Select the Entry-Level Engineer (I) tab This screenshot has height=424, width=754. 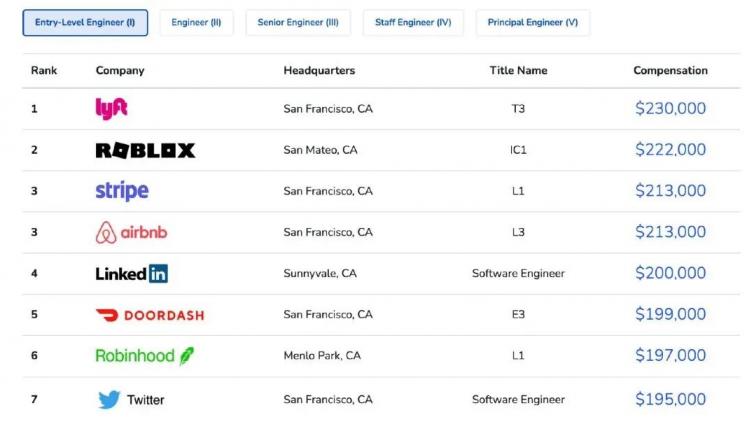click(85, 23)
